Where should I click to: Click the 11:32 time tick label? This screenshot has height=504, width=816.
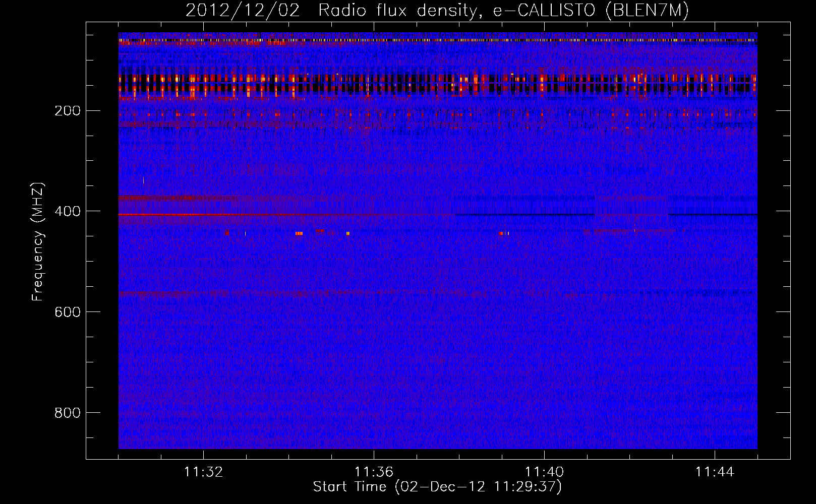[x=203, y=472]
